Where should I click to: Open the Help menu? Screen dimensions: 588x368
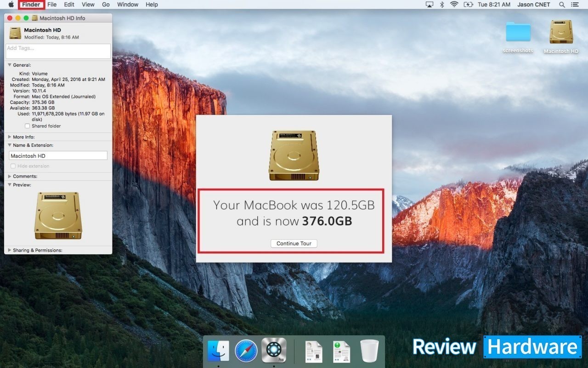(152, 5)
